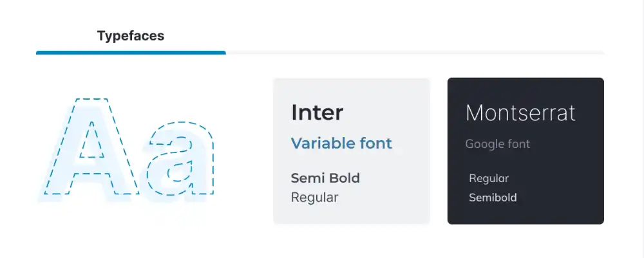
Task: Click the Inter font heading
Action: 317,113
